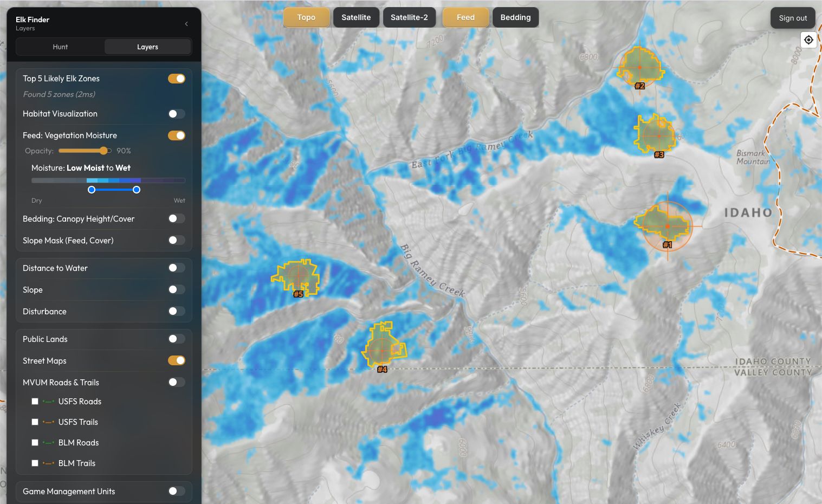The width and height of the screenshot is (822, 504).
Task: Click the Elk Finder panel title
Action: [33, 20]
